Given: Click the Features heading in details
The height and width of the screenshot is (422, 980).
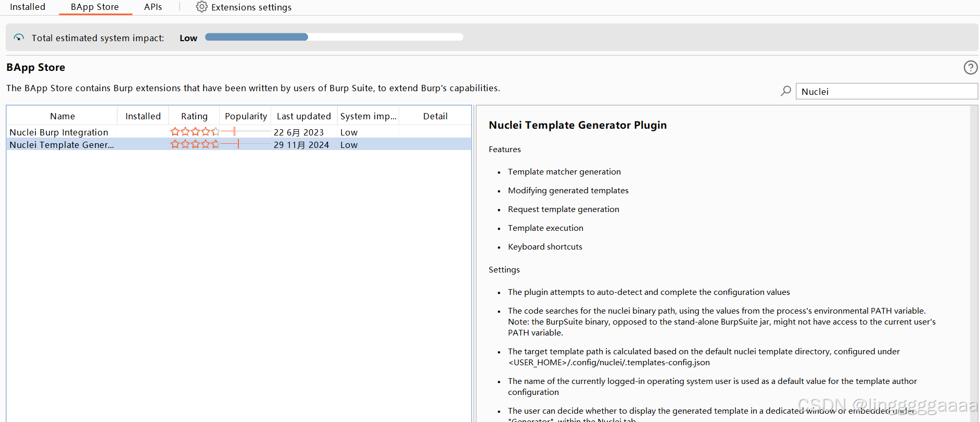Looking at the screenshot, I should click(x=505, y=149).
